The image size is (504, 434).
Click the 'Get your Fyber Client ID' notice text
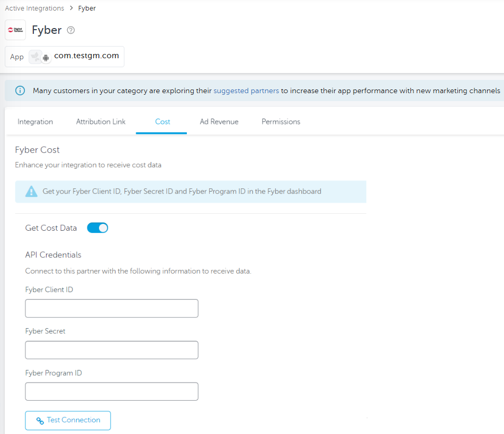click(x=182, y=192)
